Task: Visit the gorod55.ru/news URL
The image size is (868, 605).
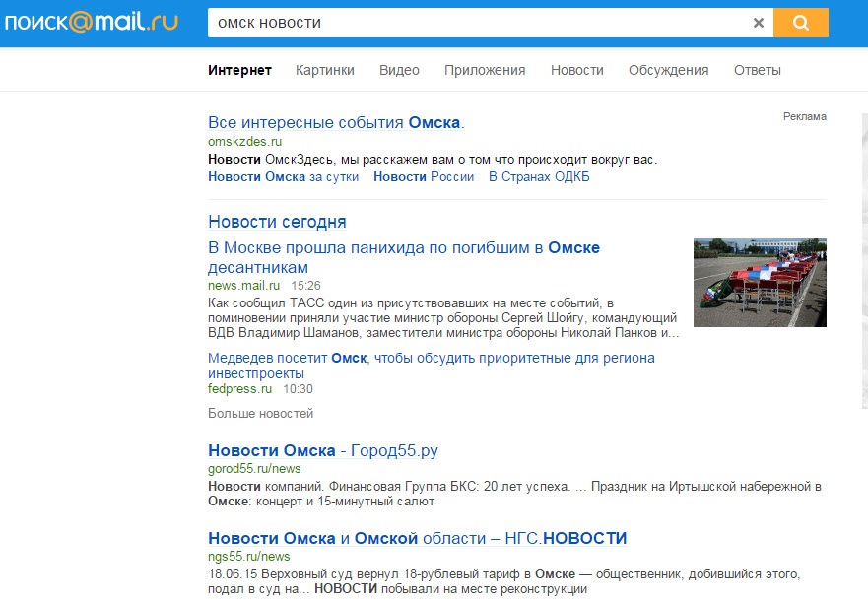Action: [254, 469]
